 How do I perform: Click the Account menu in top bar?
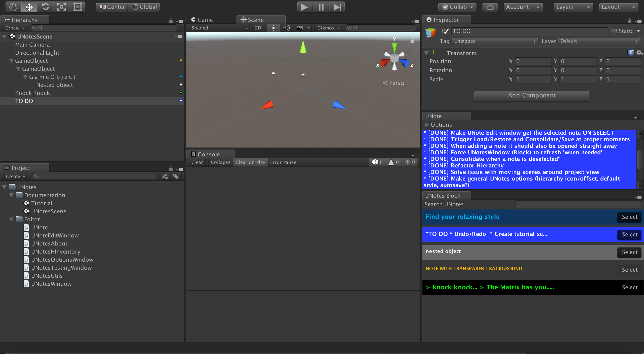[x=519, y=7]
